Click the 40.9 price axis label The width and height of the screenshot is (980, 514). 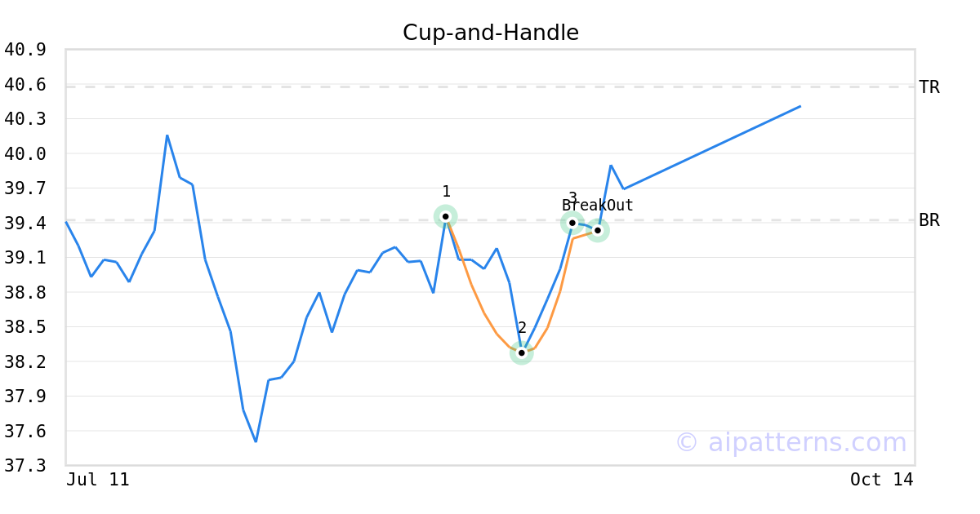click(24, 50)
